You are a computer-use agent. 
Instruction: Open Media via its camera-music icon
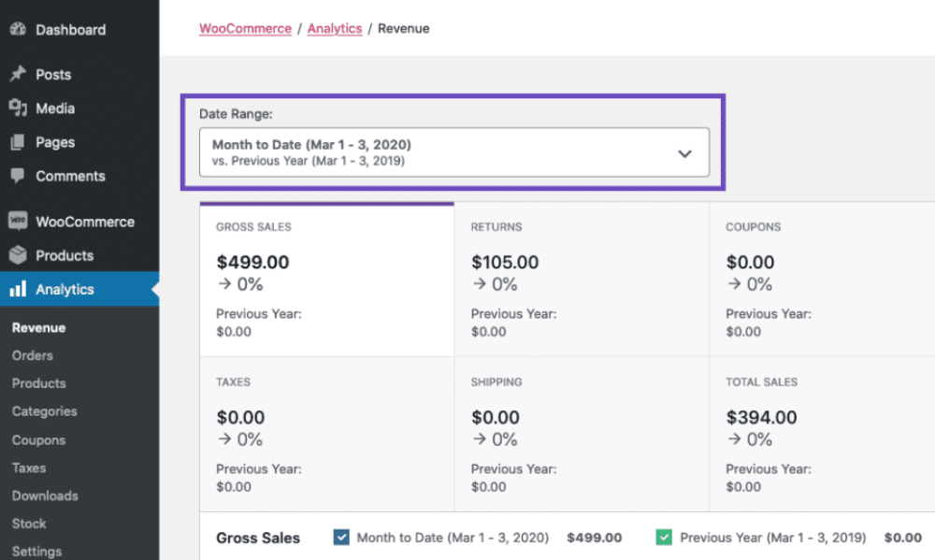[18, 108]
